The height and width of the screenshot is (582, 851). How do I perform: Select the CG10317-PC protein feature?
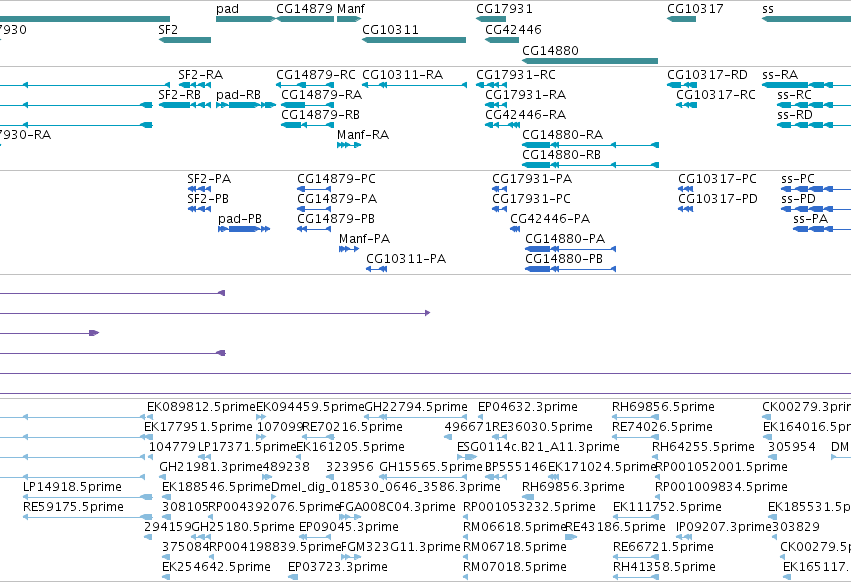[685, 189]
